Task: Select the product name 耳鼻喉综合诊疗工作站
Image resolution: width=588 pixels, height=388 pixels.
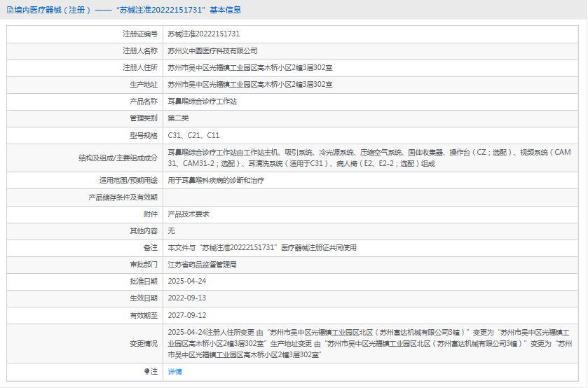Action: click(x=202, y=102)
